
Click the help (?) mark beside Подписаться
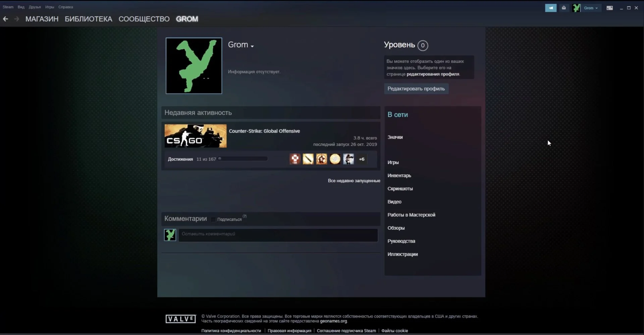(245, 216)
